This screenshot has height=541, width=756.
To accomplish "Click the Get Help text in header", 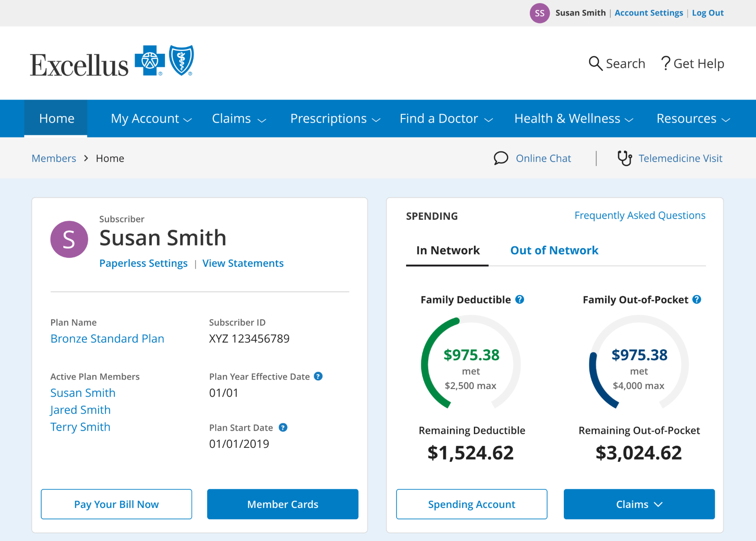I will 699,64.
